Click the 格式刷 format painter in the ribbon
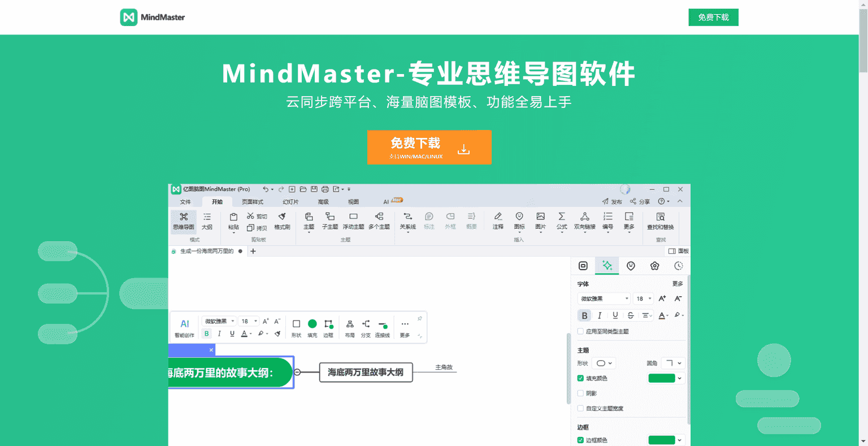868x446 pixels. click(x=282, y=221)
